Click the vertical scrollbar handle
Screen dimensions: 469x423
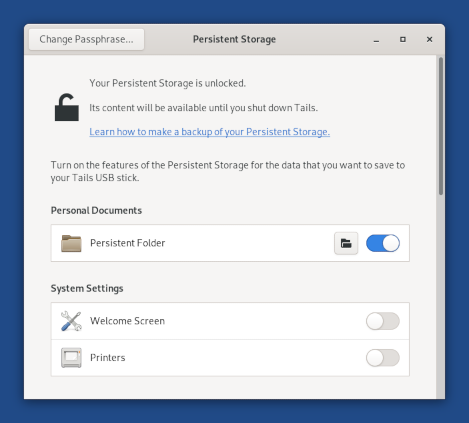(441, 126)
